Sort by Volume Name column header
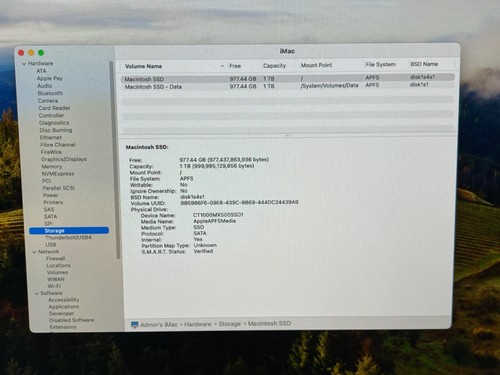The height and width of the screenshot is (375, 500). (x=144, y=66)
